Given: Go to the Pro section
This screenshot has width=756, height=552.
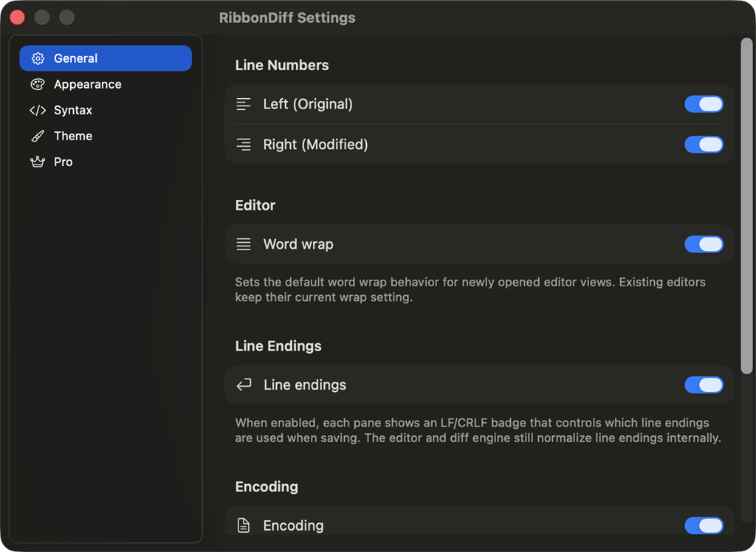Looking at the screenshot, I should pyautogui.click(x=63, y=162).
